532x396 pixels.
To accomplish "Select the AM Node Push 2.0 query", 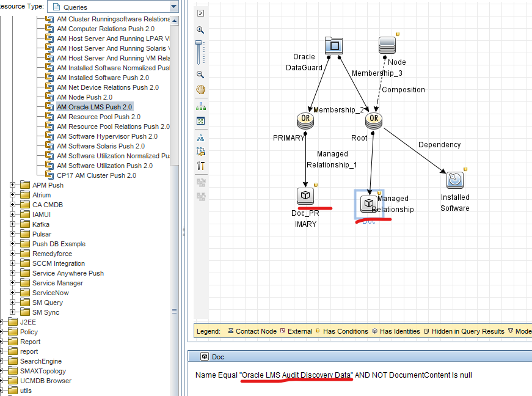I will (84, 97).
